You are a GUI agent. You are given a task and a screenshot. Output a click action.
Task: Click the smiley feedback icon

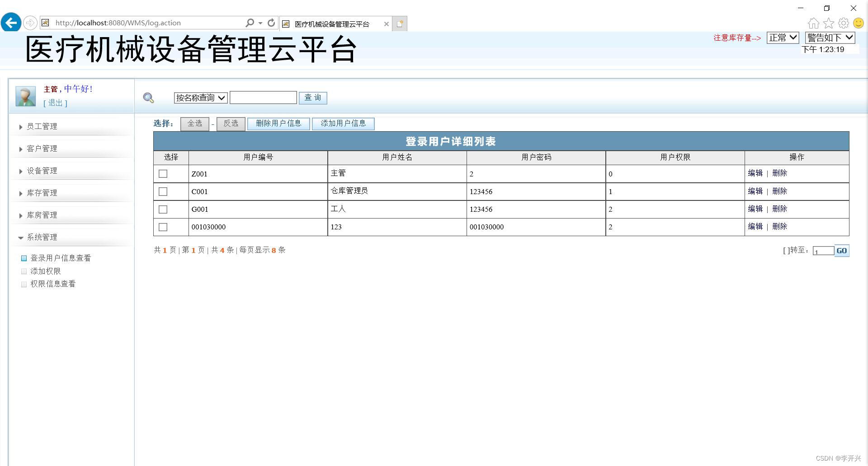pyautogui.click(x=859, y=23)
